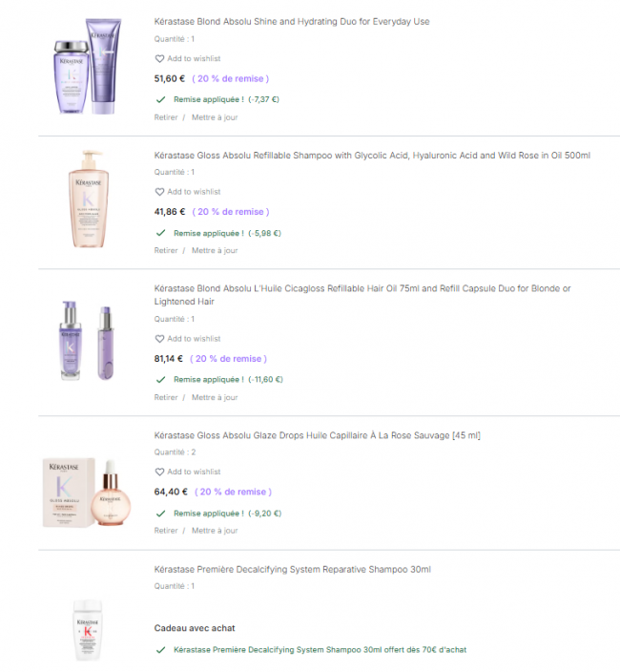Remove the L'Huile Cicagloss Hair Oil via Retirer
The width and height of the screenshot is (620, 672).
pos(166,398)
